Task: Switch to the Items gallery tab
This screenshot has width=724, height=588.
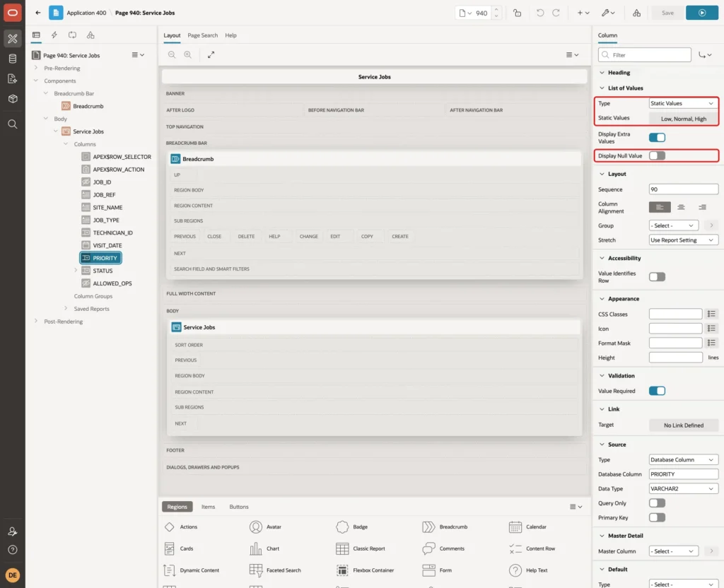Action: 209,507
